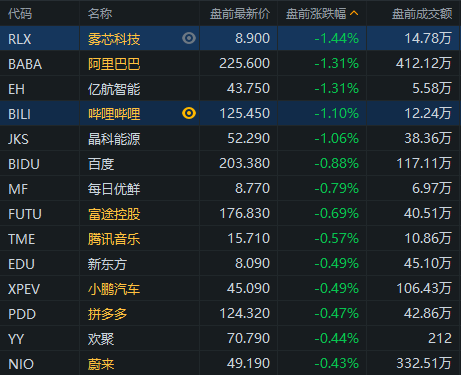The image size is (461, 375).
Task: Open the 阿里巴巴 stock link
Action: coord(114,64)
